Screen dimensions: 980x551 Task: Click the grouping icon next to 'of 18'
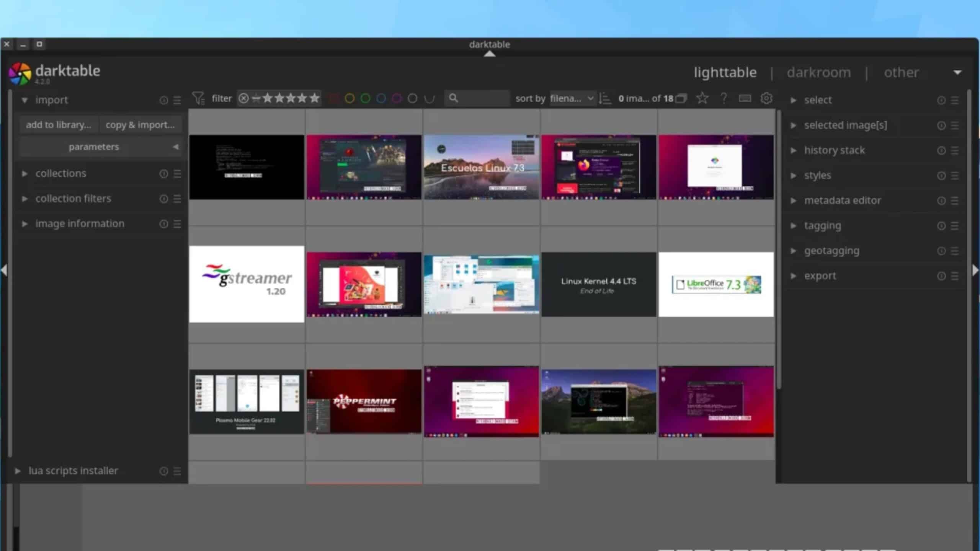[681, 98]
